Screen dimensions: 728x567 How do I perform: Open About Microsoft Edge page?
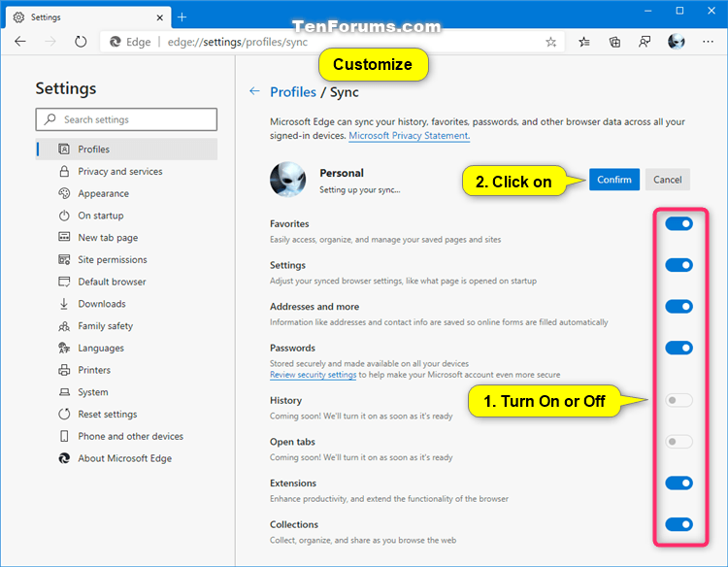[x=126, y=458]
